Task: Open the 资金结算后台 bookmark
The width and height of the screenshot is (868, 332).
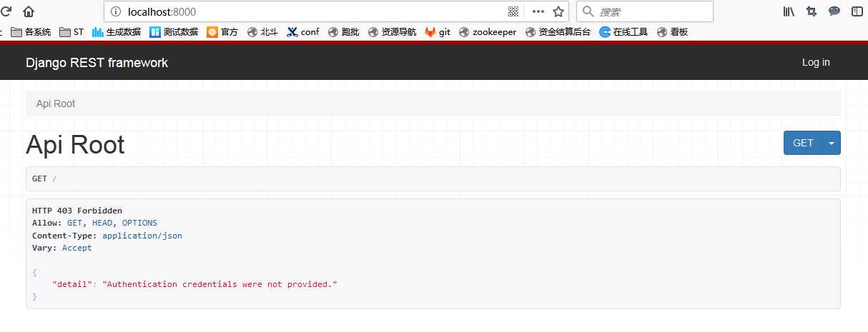Action: tap(558, 31)
